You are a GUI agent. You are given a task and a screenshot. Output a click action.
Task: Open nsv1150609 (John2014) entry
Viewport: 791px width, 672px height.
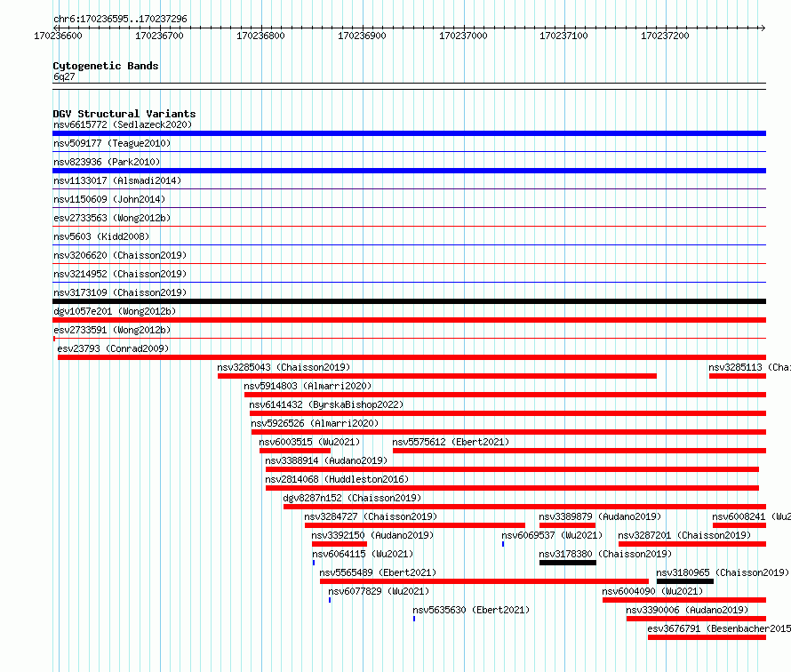point(109,199)
